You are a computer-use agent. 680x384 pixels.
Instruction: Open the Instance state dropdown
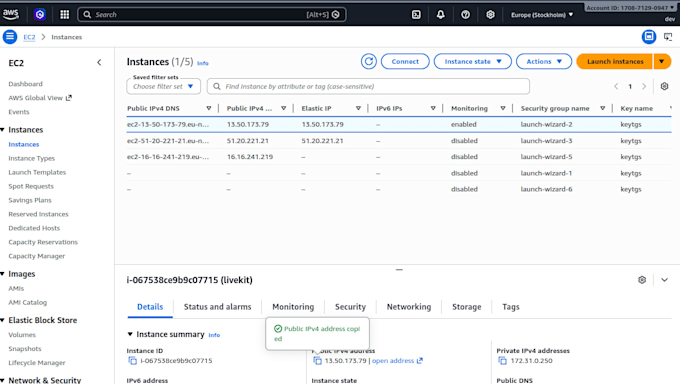pos(473,62)
